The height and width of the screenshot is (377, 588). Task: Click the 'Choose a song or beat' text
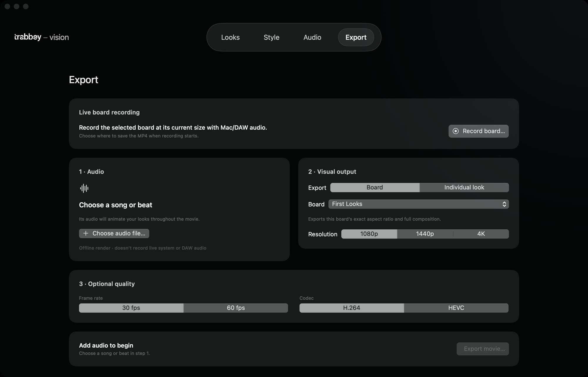(116, 205)
